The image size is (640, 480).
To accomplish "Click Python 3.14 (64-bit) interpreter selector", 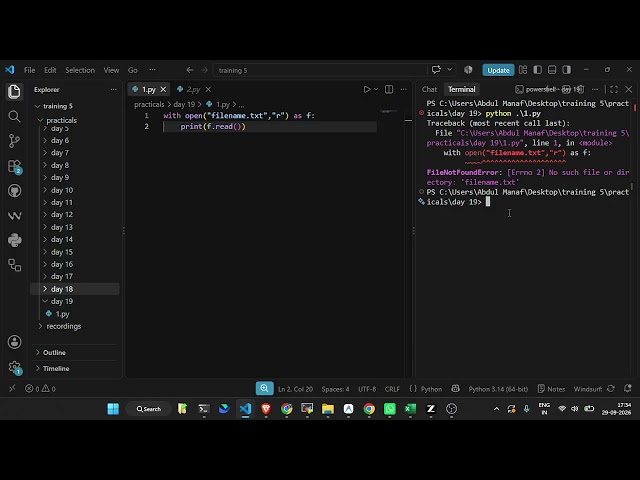I will click(x=498, y=389).
